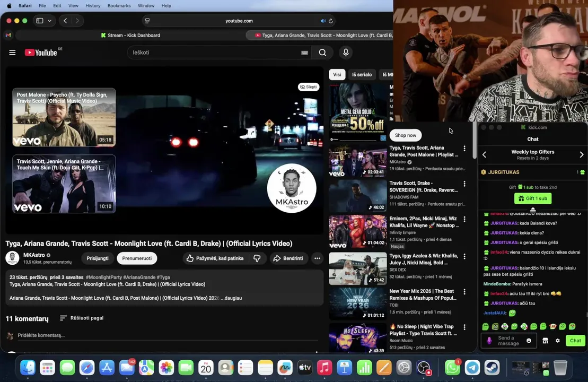Click the Metal Gear Solid 50% off ad
Screen dimensions: 588x382
[358, 112]
